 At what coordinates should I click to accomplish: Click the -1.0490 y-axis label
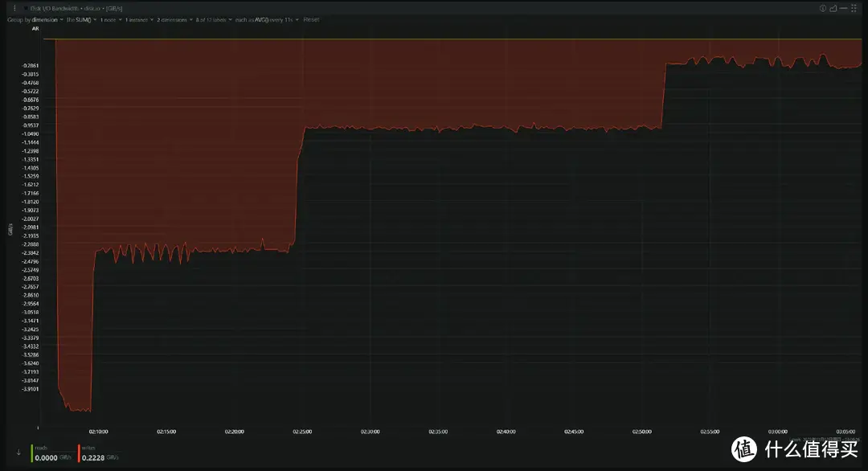tap(31, 134)
